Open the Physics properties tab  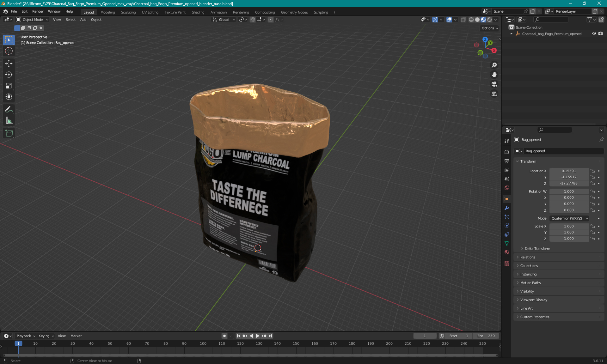(507, 226)
